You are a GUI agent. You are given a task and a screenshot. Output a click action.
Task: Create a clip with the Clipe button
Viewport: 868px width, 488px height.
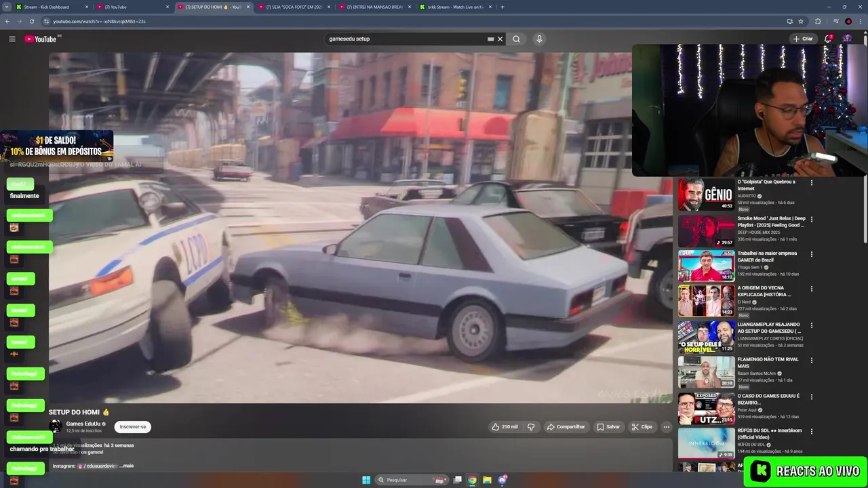(x=642, y=427)
